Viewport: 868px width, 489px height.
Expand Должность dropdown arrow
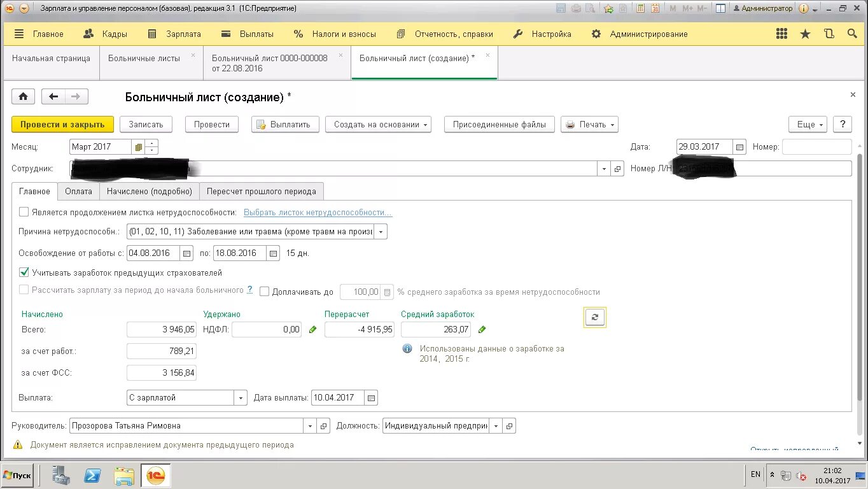[x=496, y=426]
